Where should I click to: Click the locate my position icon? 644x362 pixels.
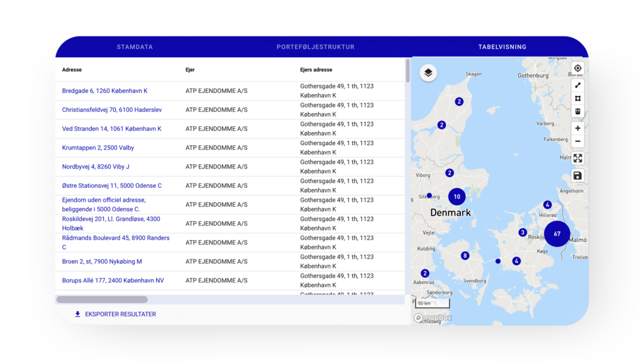(577, 69)
